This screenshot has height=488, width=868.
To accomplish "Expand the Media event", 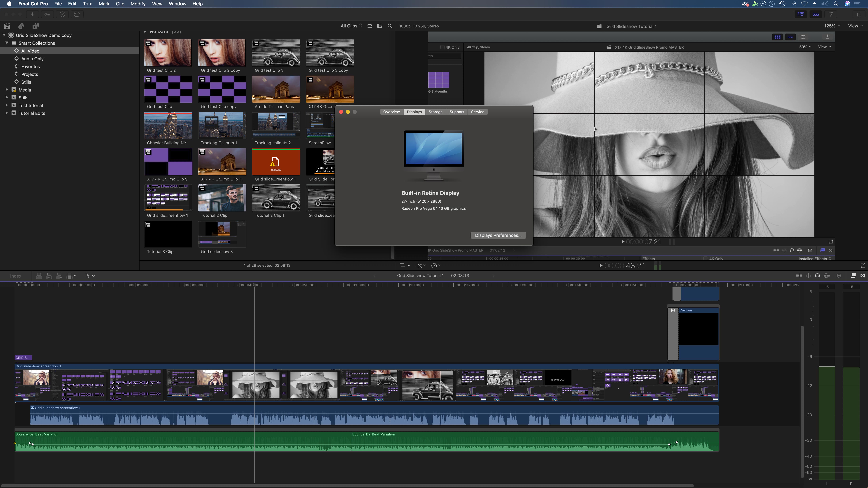I will [7, 90].
